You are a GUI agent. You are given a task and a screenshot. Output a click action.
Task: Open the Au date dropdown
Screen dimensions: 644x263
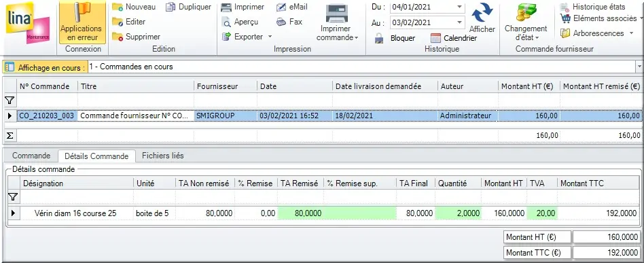click(459, 22)
